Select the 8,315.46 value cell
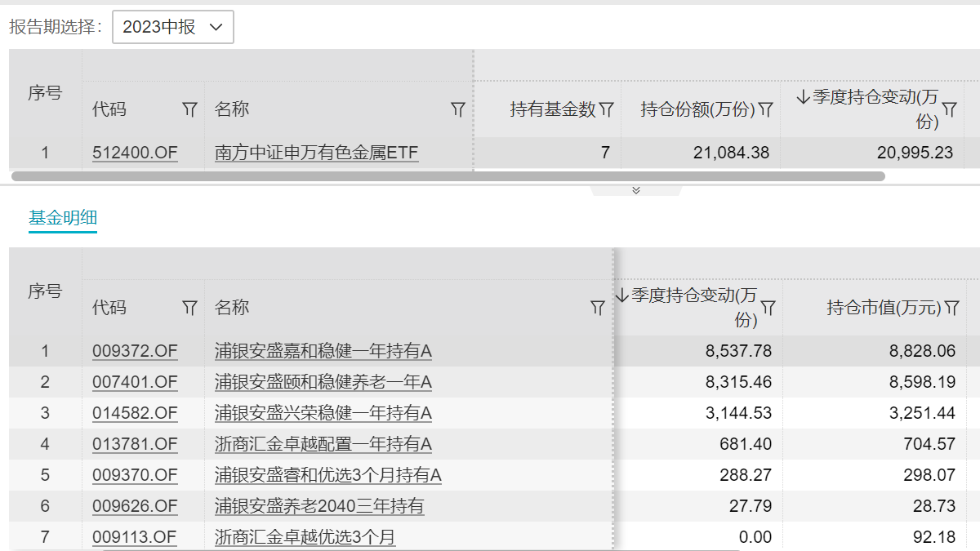The image size is (980, 551). (698, 382)
